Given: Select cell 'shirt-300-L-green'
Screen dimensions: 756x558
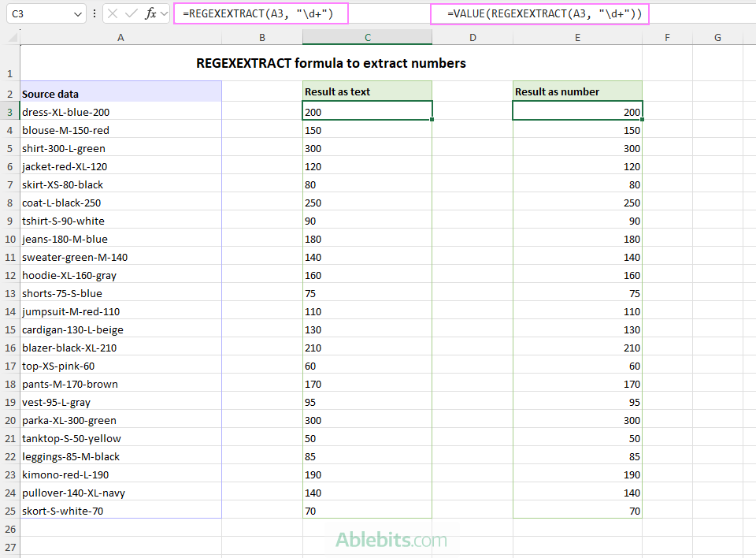Looking at the screenshot, I should click(120, 148).
